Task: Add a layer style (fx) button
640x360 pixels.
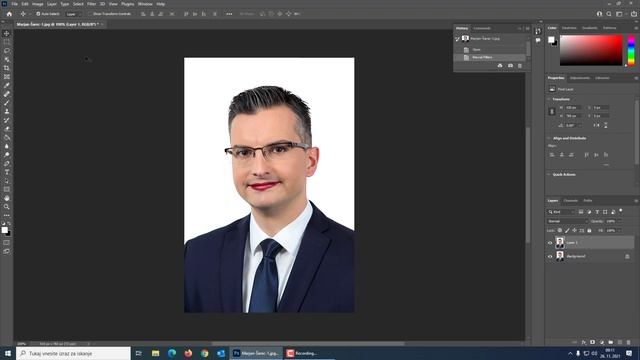Action: pyautogui.click(x=584, y=342)
